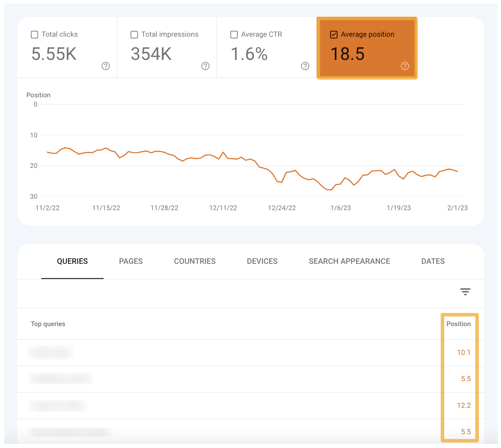
Task: Open the Average CTR help tooltip
Action: (305, 66)
